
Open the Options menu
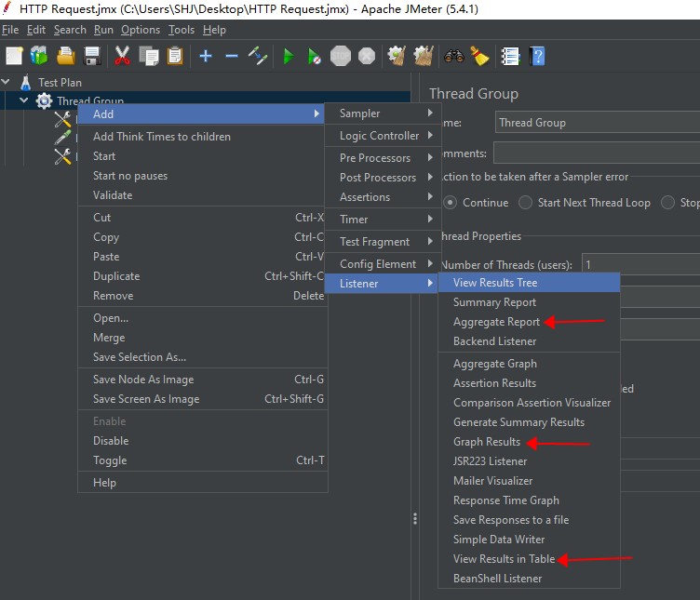(141, 30)
